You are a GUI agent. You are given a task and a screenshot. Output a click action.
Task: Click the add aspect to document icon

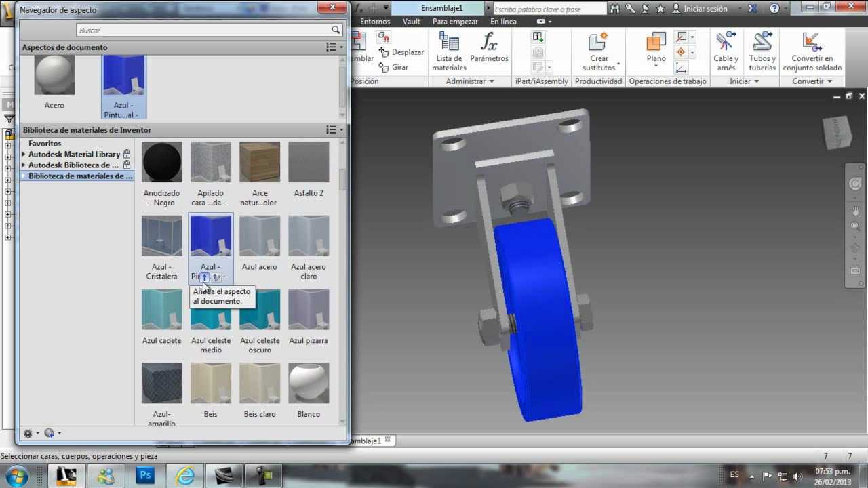(x=204, y=277)
